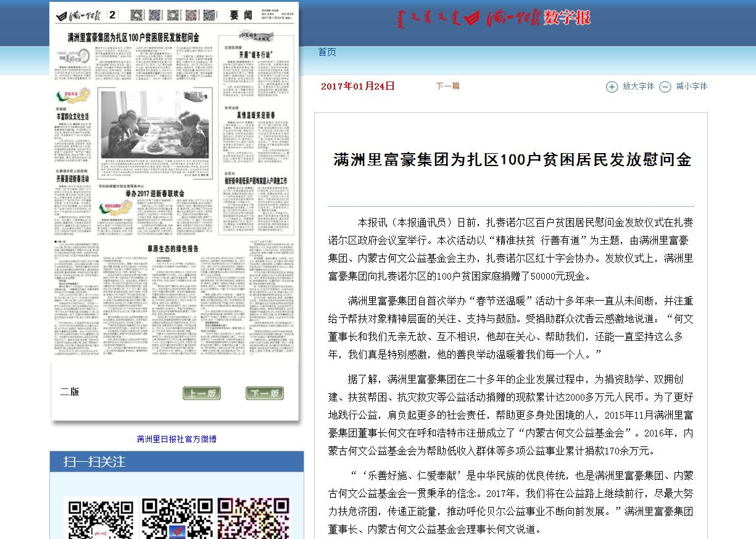Click the paragraph starting '乐善好施、仁爱奉献'
This screenshot has width=756, height=539.
(510, 503)
